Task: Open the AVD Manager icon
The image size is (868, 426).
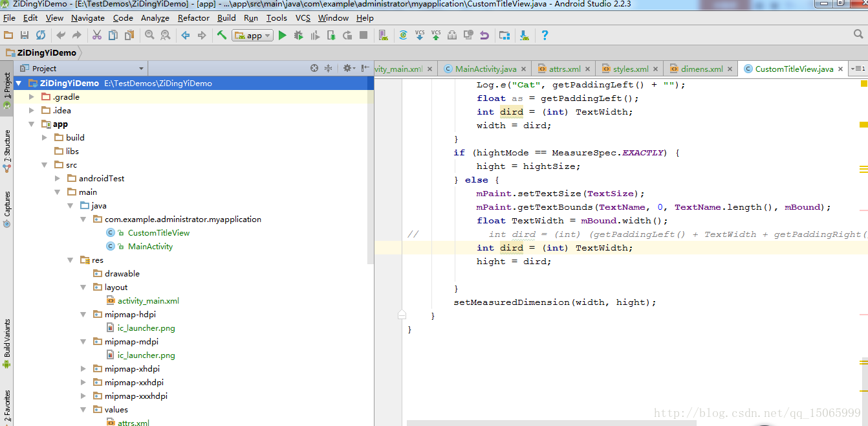Action: [384, 35]
